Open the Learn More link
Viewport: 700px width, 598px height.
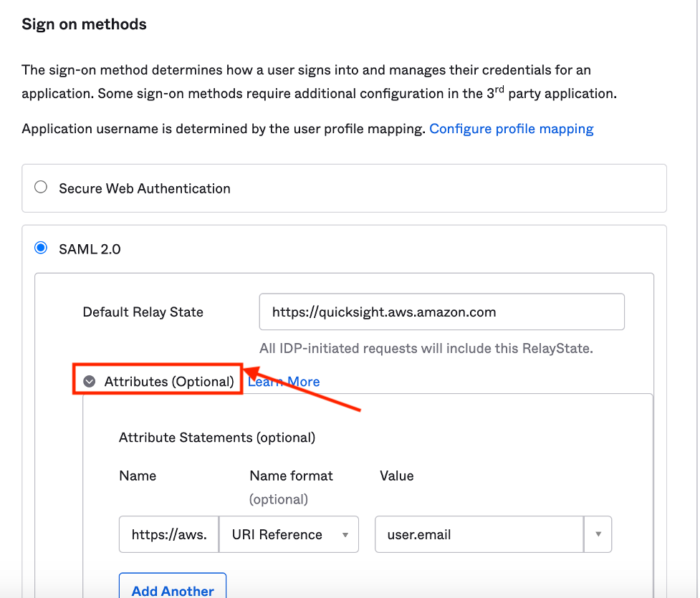(x=284, y=382)
